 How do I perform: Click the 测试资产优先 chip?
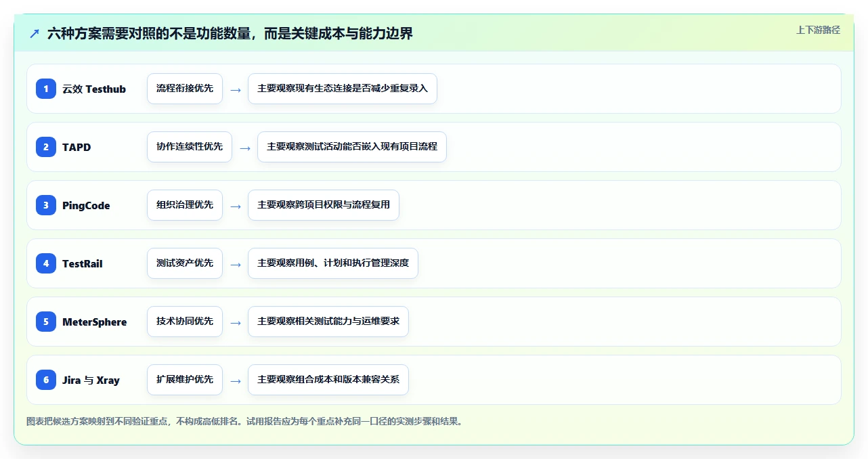coord(185,263)
